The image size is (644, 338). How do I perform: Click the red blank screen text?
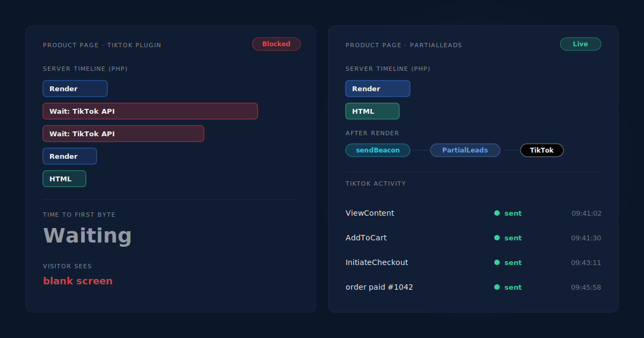(78, 281)
